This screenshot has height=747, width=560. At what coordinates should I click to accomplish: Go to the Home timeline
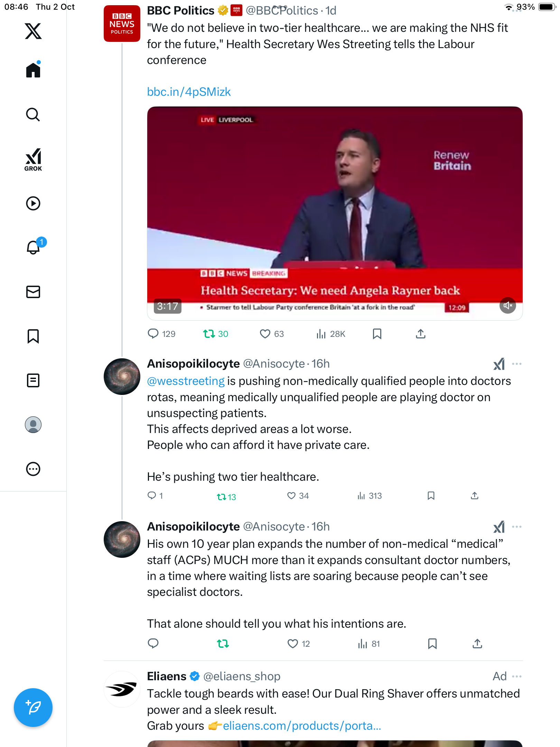point(33,70)
